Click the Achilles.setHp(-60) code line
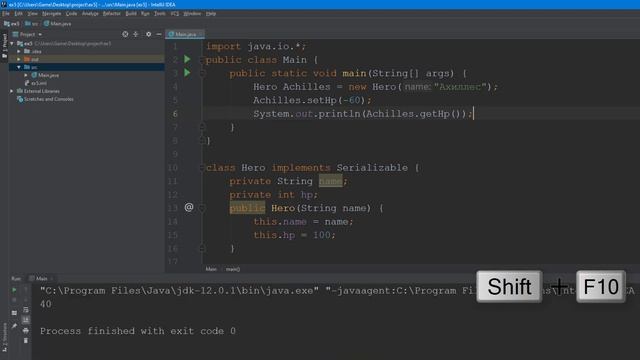The width and height of the screenshot is (640, 360). 312,100
